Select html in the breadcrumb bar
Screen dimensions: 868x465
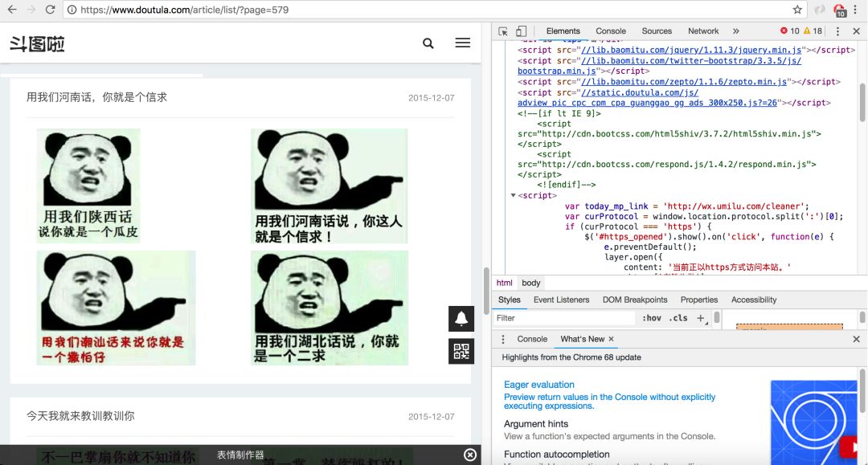[x=504, y=283]
